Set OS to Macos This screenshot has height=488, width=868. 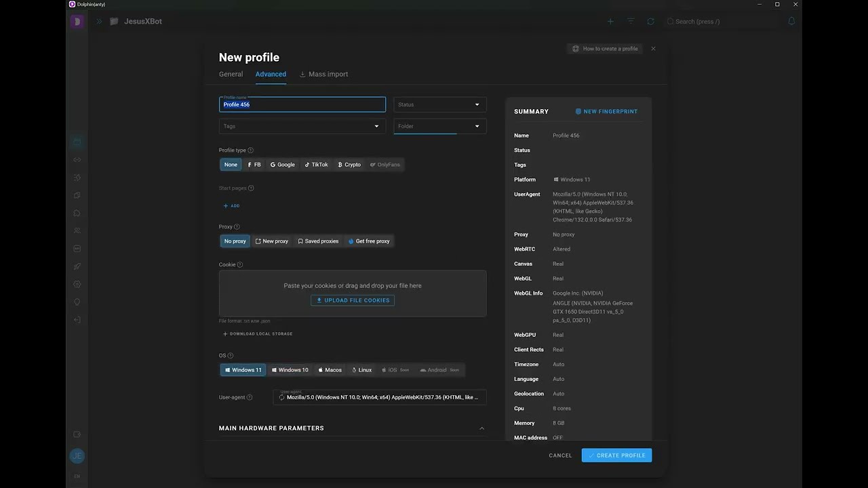click(330, 370)
